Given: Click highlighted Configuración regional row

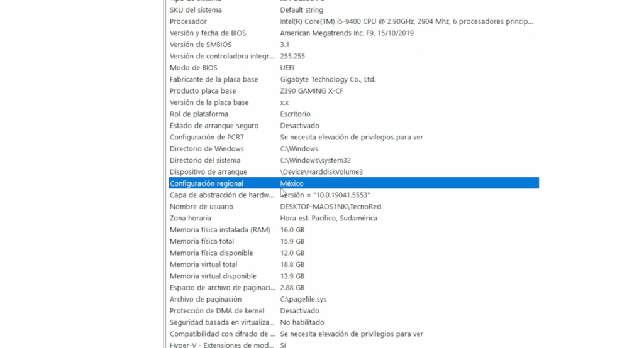Looking at the screenshot, I should pos(353,183).
